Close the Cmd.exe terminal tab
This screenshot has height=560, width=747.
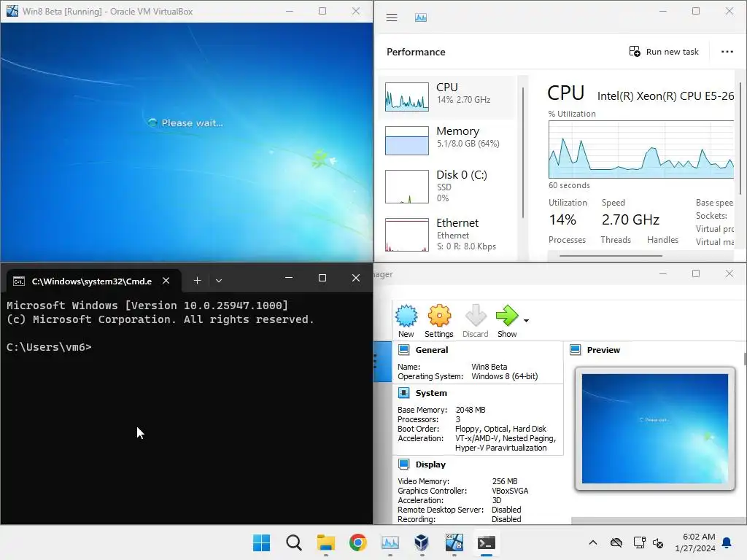tap(166, 281)
